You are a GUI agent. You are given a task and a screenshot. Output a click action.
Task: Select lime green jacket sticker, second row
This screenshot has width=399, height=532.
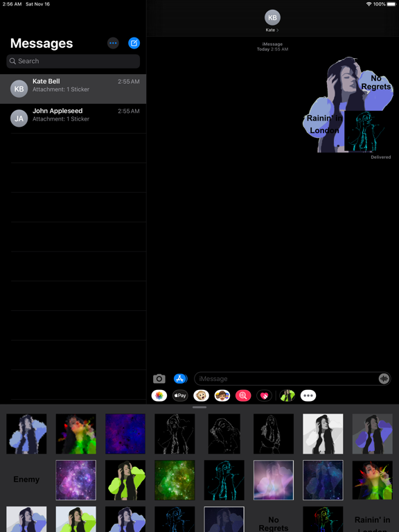tap(125, 480)
